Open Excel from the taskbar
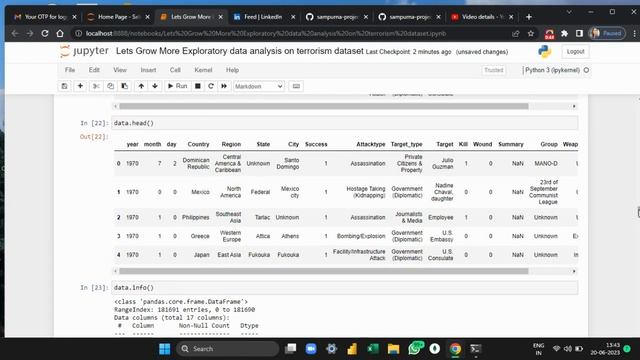Image resolution: width=640 pixels, height=360 pixels. point(373,349)
